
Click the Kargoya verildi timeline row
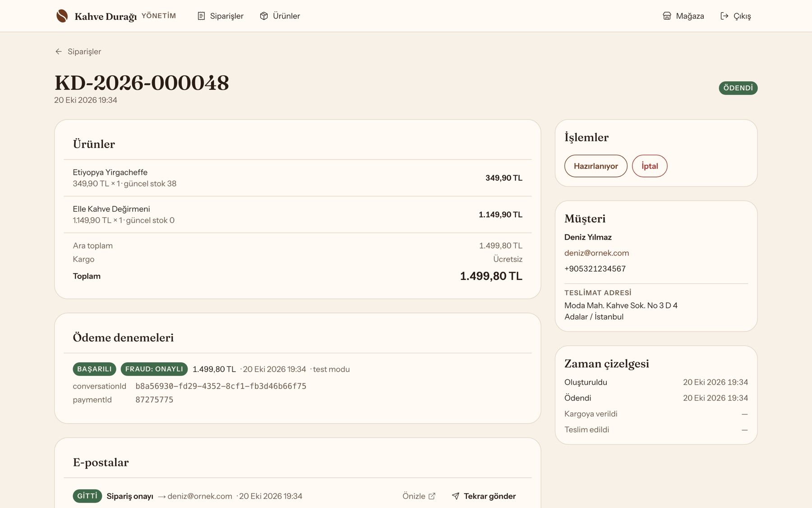(x=656, y=414)
